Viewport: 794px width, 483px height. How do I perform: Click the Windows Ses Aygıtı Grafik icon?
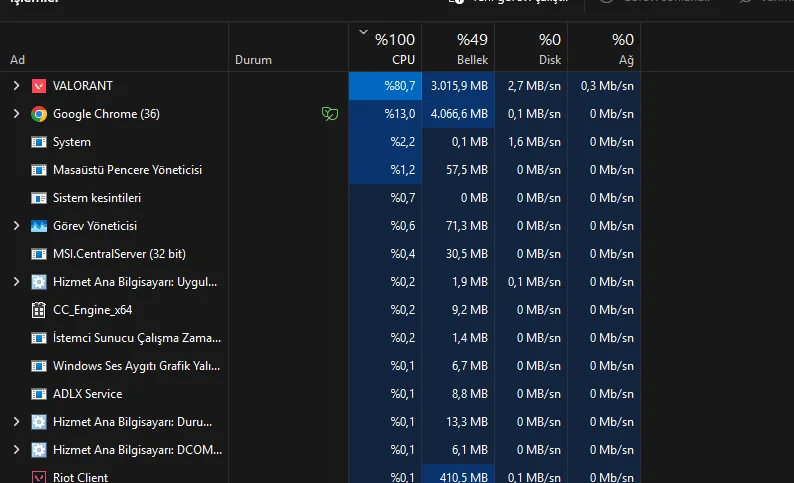coord(39,366)
